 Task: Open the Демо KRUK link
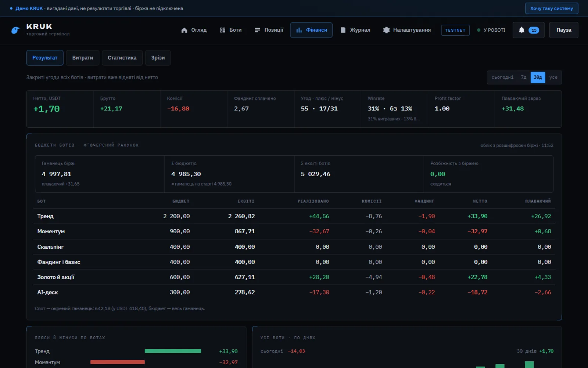(x=29, y=8)
